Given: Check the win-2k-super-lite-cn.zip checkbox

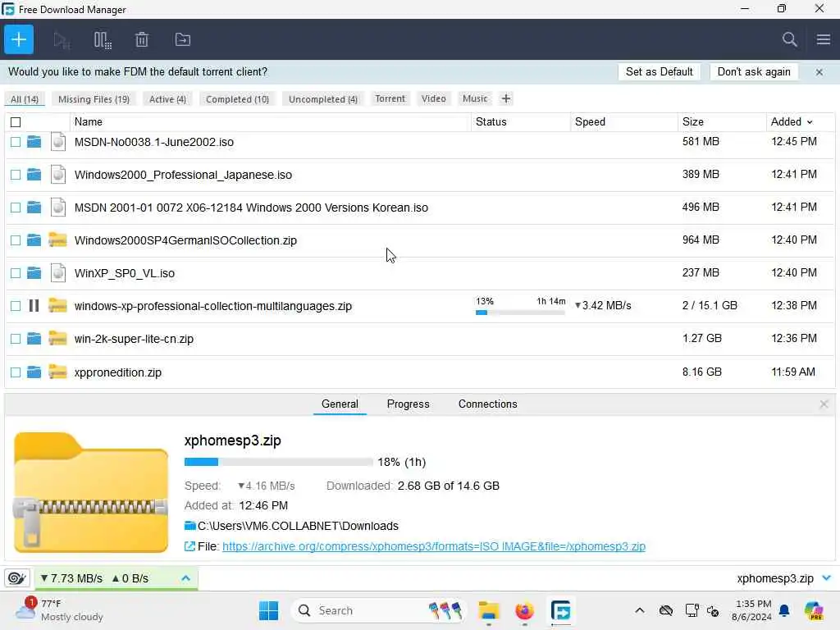Looking at the screenshot, I should [x=16, y=339].
